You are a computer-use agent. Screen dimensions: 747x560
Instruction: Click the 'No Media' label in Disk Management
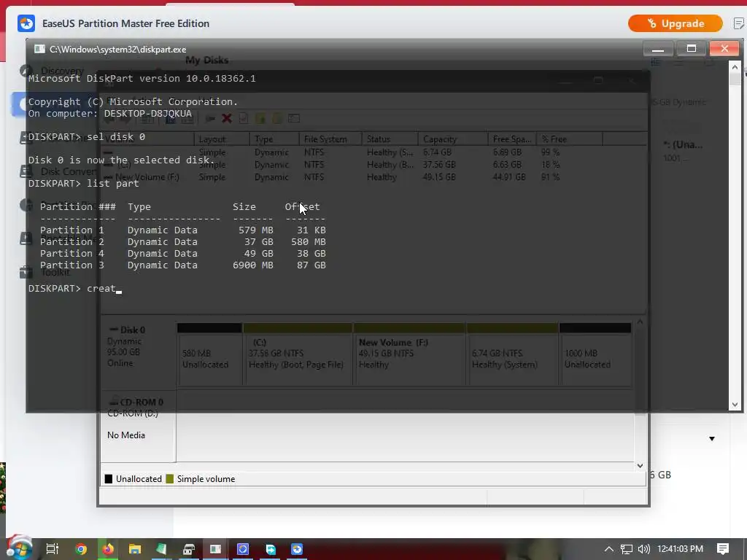[125, 435]
